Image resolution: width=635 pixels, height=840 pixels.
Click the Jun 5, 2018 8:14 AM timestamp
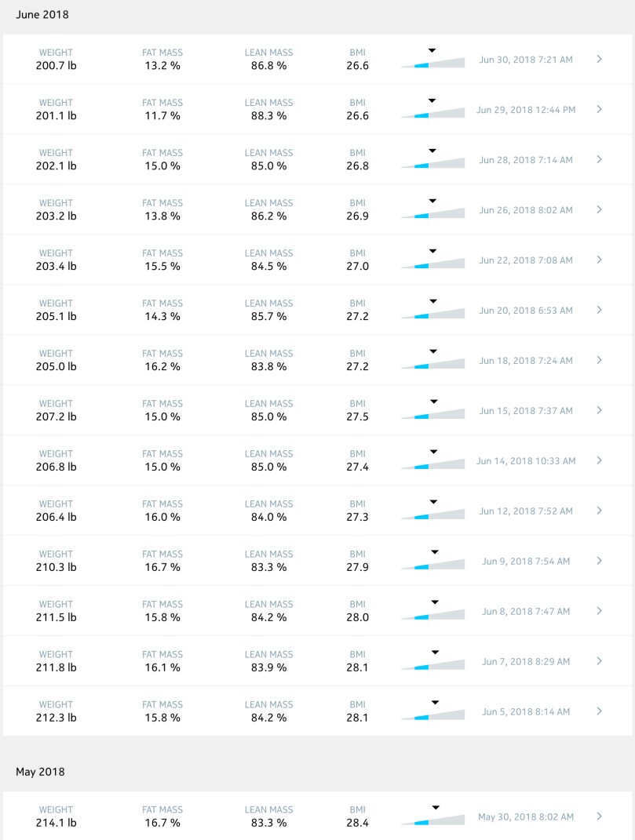[x=525, y=711]
